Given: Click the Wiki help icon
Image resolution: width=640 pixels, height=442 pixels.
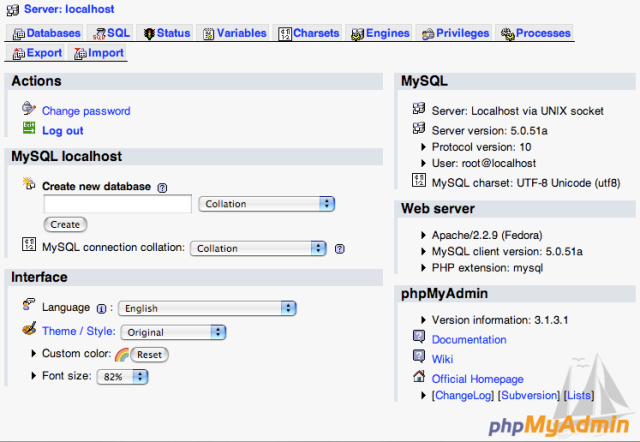Looking at the screenshot, I should pyautogui.click(x=419, y=356).
